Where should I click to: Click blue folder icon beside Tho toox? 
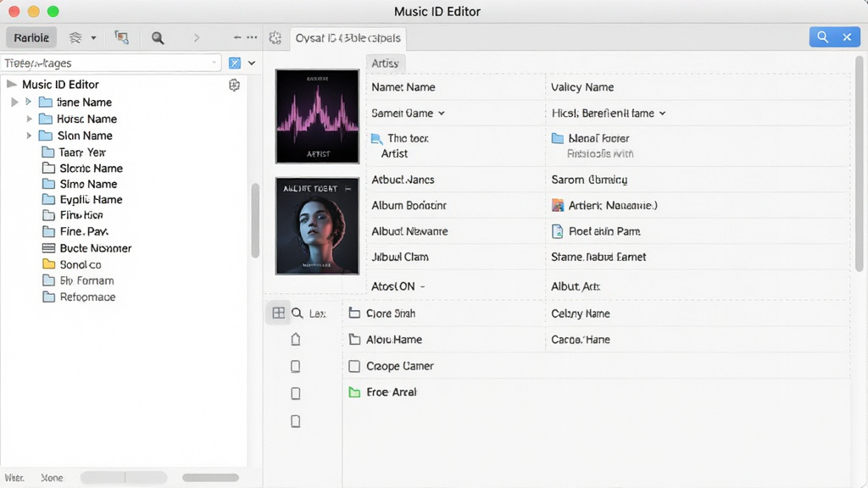point(377,138)
